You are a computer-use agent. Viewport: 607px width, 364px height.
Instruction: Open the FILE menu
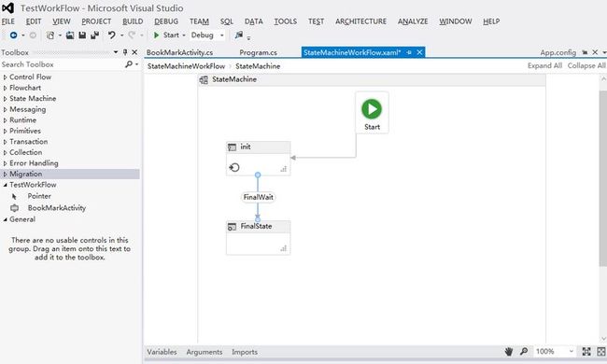7,21
